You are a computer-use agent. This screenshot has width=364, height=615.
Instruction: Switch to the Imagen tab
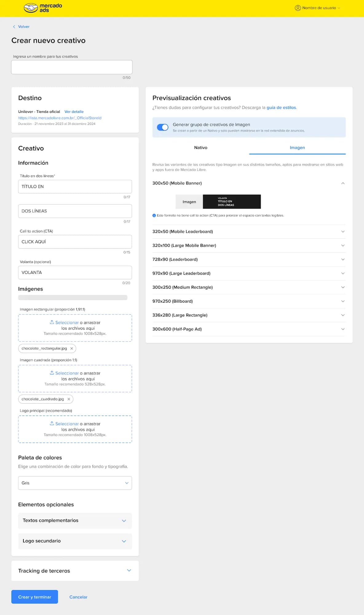(297, 148)
